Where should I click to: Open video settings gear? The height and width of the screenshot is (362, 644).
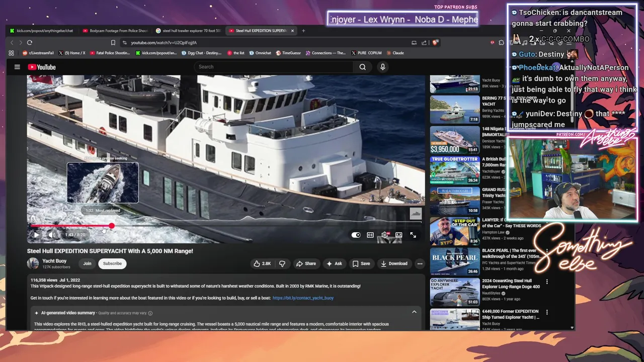point(384,235)
